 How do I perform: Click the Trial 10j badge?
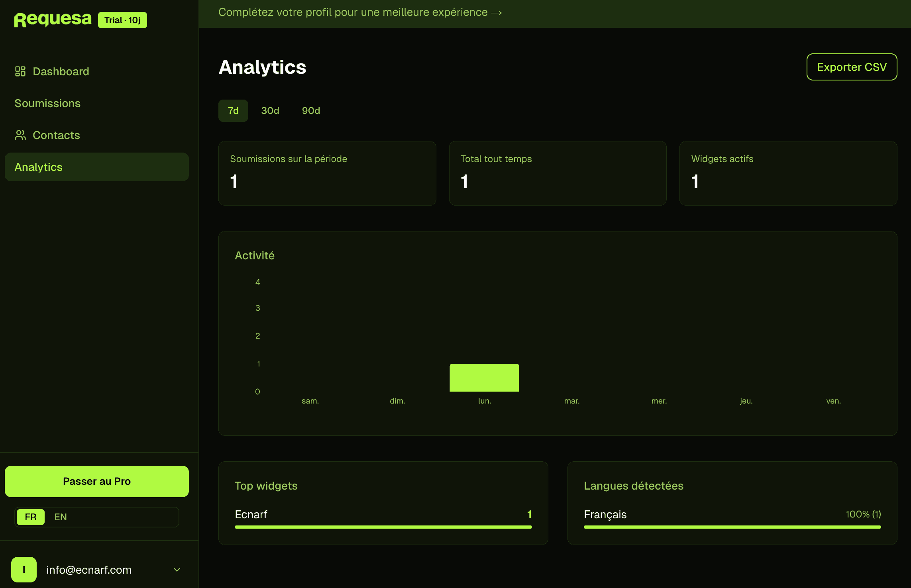click(122, 20)
